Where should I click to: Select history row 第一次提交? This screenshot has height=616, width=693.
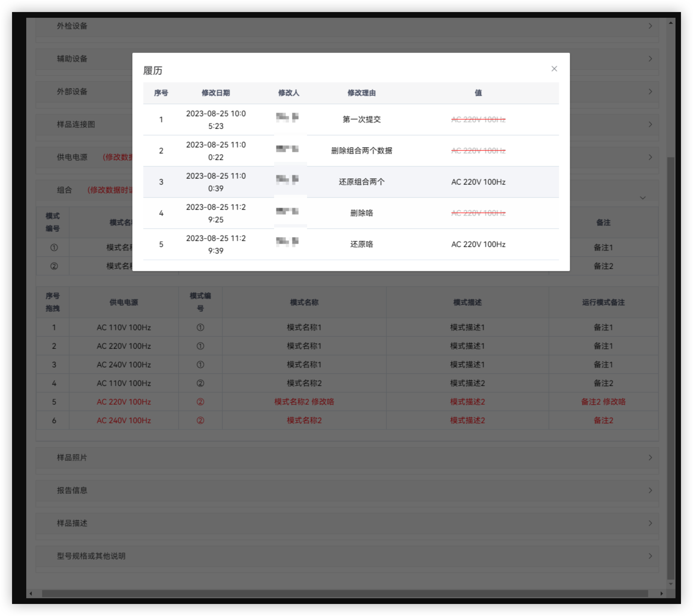tap(362, 120)
